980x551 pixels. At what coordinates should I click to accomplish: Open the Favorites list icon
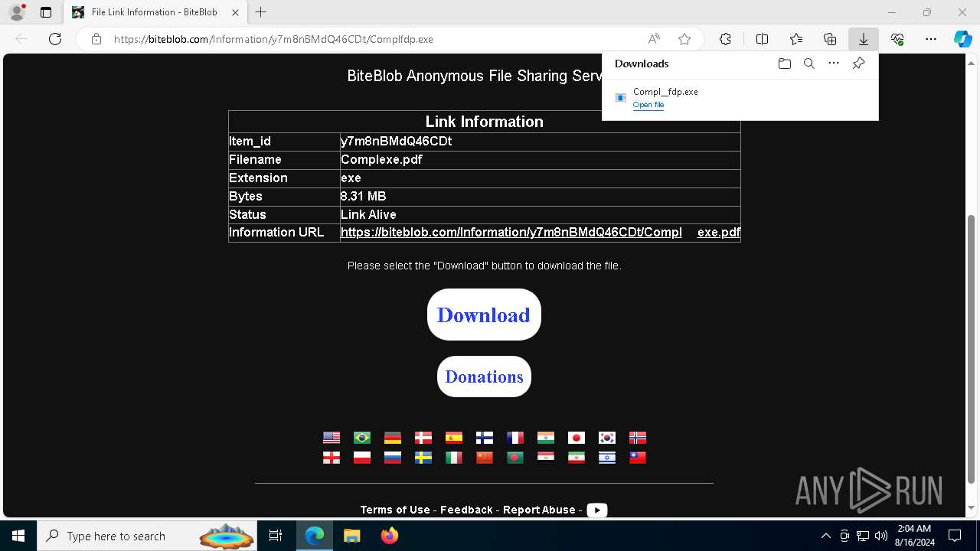796,39
